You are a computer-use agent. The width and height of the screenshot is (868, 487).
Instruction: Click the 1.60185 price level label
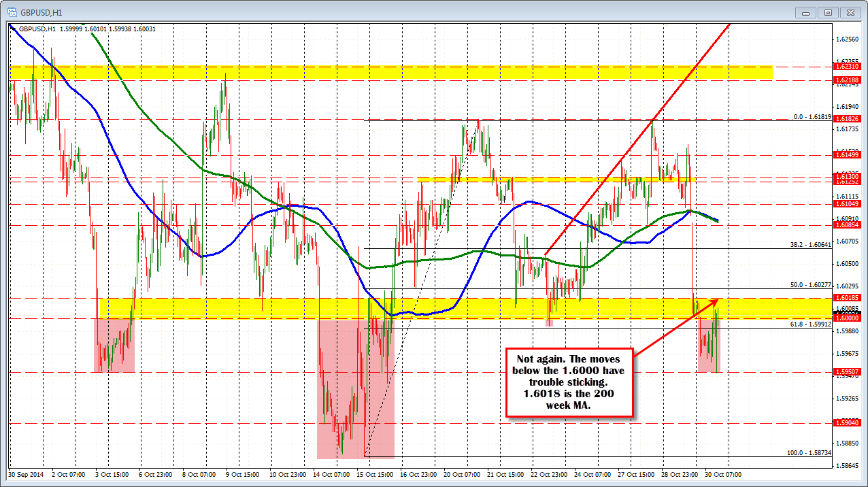(x=848, y=298)
